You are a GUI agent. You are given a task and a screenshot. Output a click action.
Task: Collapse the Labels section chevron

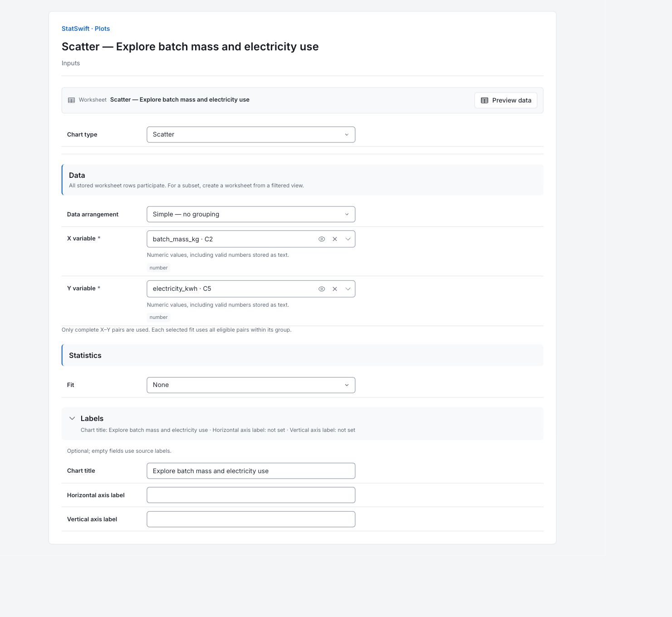click(x=72, y=418)
